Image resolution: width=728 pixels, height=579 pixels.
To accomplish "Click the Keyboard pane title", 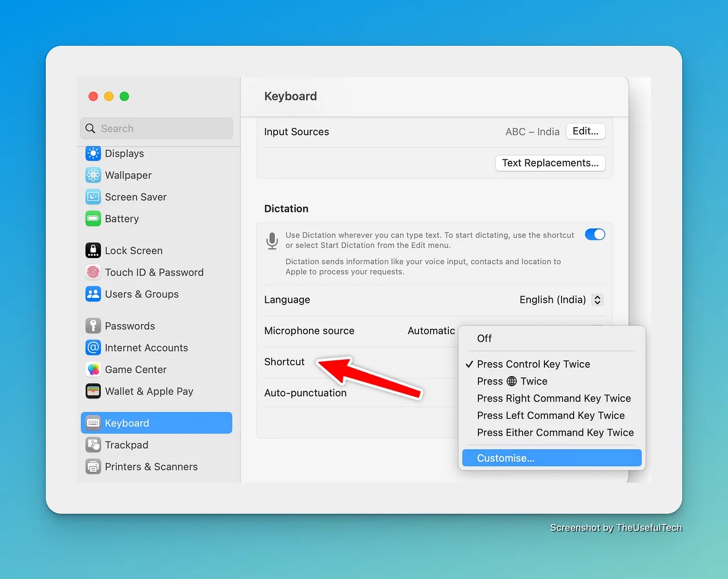I will click(290, 96).
